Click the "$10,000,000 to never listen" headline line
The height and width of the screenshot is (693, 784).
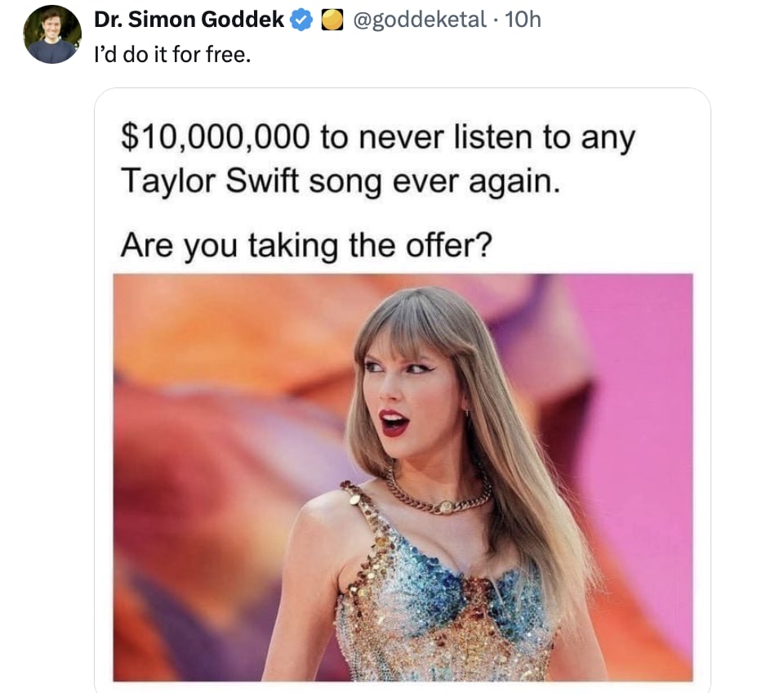tap(377, 137)
